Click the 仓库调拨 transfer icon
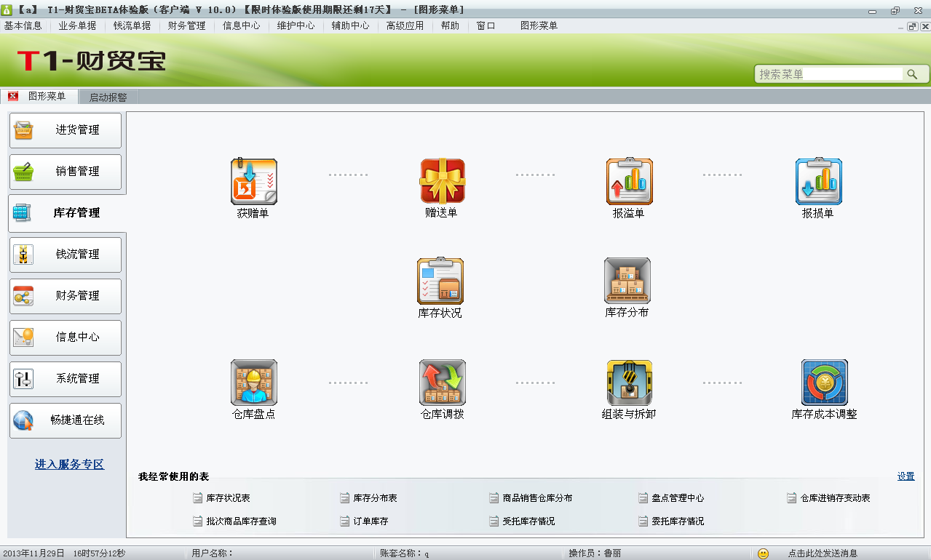Image resolution: width=931 pixels, height=560 pixels. point(442,383)
